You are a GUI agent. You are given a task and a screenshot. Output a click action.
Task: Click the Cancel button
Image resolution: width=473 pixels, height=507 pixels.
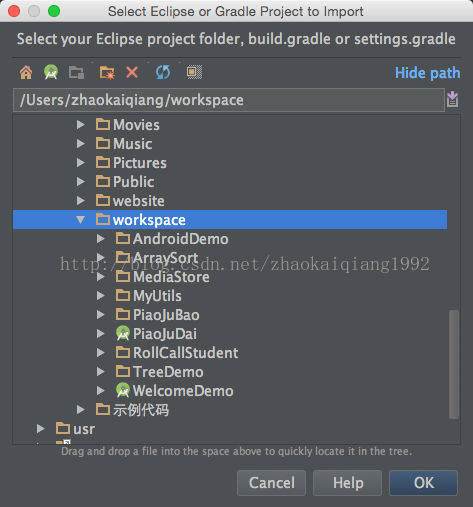tap(271, 483)
